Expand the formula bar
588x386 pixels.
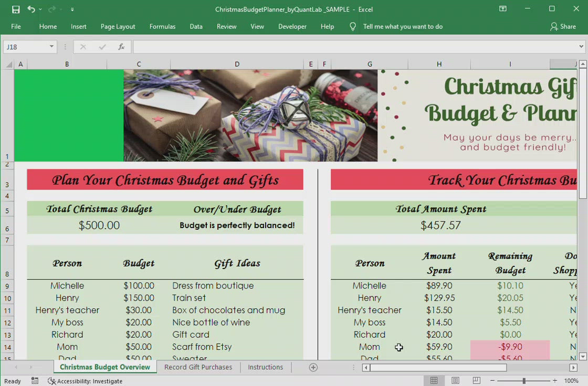click(581, 47)
